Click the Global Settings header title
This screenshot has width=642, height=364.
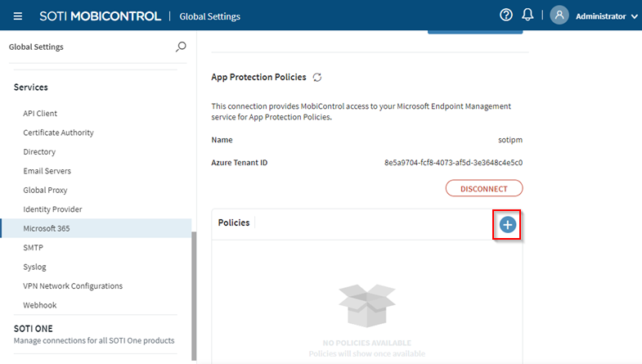pos(209,16)
